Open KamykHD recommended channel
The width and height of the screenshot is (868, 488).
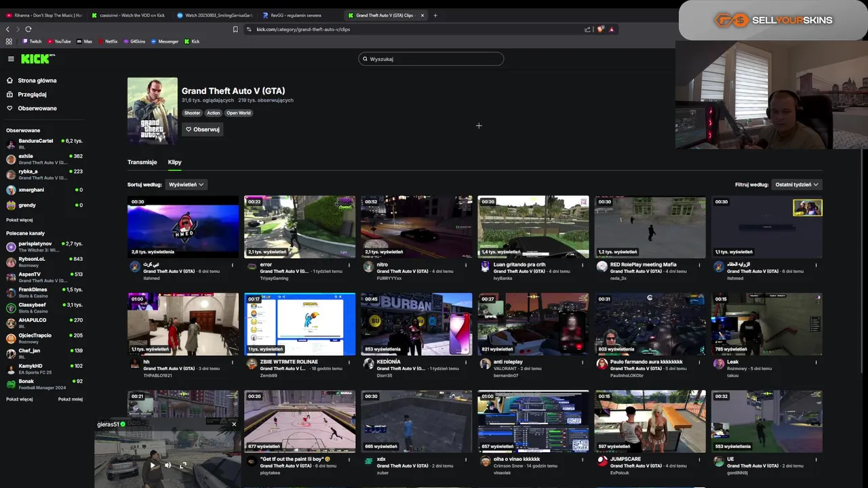pyautogui.click(x=44, y=369)
